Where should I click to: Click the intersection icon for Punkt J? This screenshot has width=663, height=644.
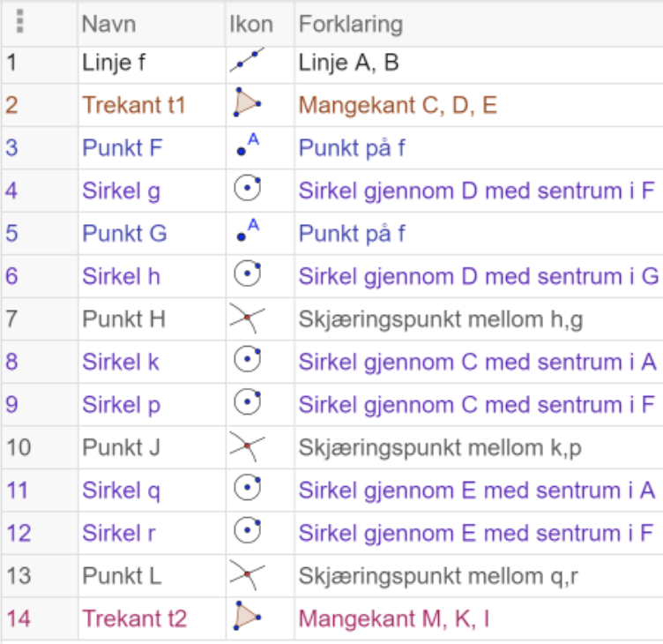tap(247, 446)
